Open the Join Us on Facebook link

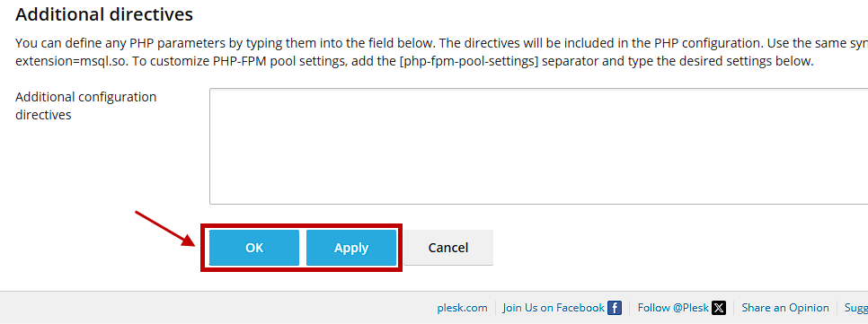point(554,308)
